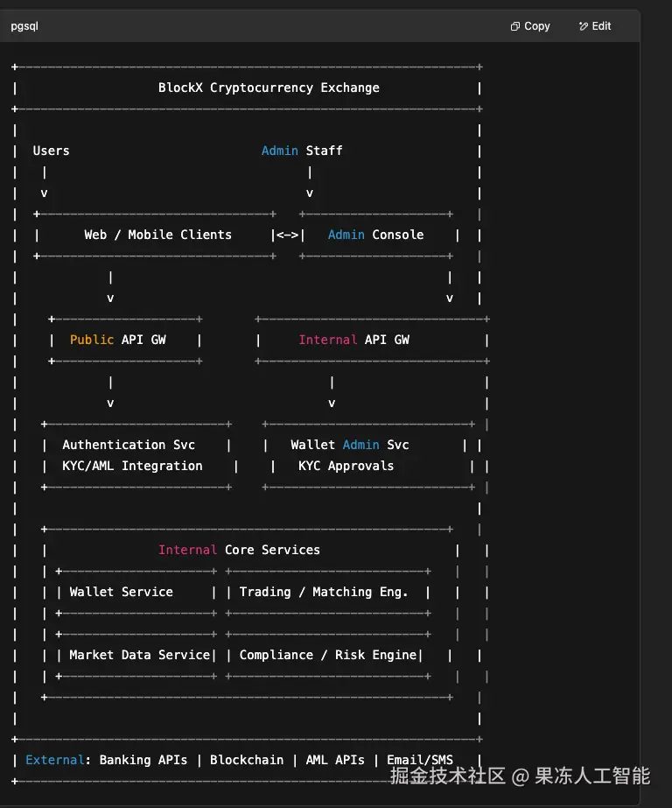The image size is (672, 808).
Task: Click the 'Compliance / Risk Engine' text
Action: pos(328,655)
